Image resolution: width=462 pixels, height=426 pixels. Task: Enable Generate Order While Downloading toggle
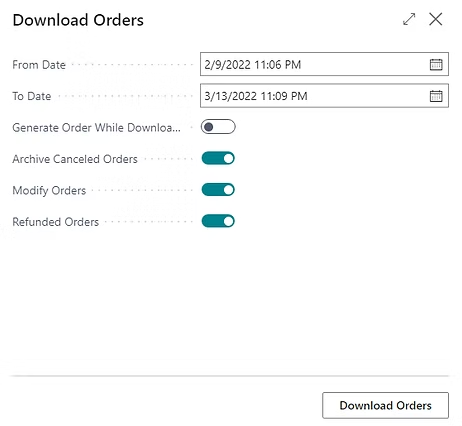pos(218,127)
